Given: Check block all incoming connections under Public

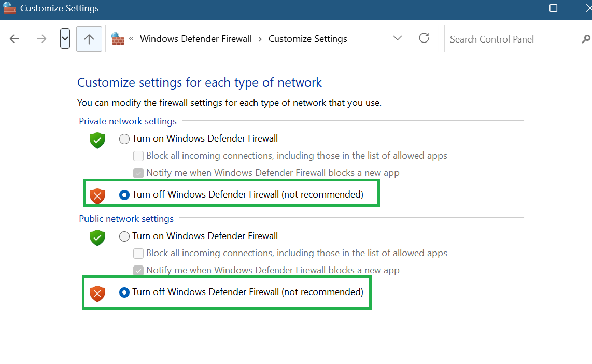Looking at the screenshot, I should (x=138, y=254).
